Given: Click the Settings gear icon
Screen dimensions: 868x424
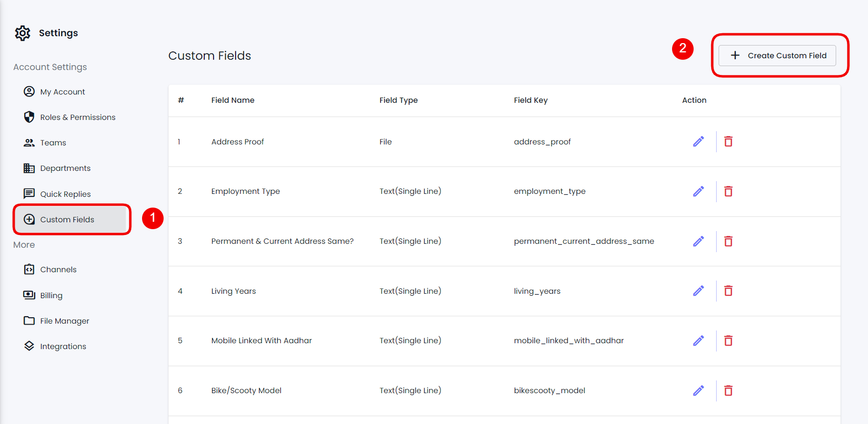Looking at the screenshot, I should (x=23, y=33).
